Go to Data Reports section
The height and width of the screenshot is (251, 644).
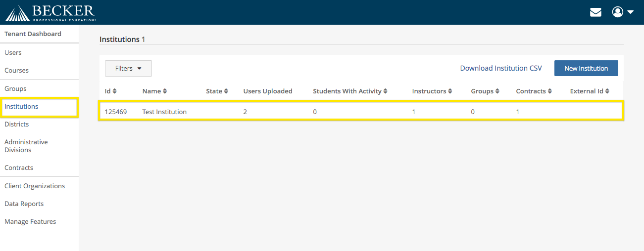point(24,204)
